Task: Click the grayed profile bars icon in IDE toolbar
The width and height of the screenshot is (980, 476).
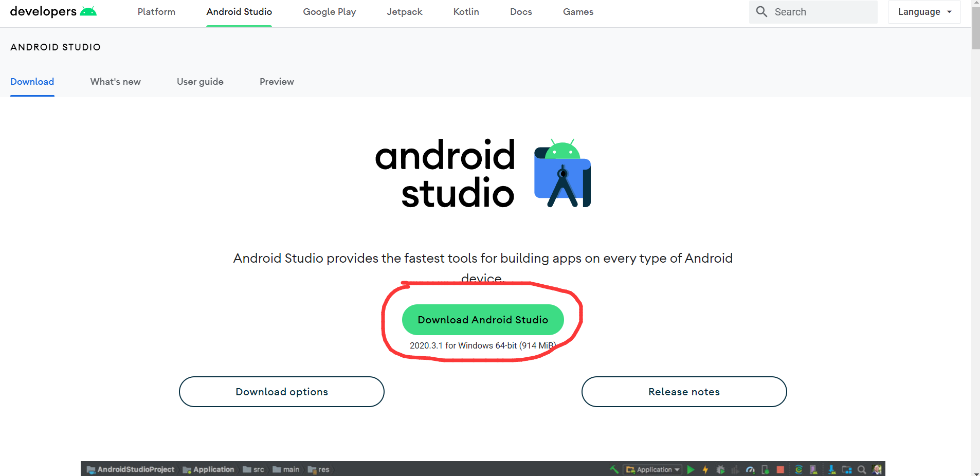Action: pyautogui.click(x=735, y=469)
